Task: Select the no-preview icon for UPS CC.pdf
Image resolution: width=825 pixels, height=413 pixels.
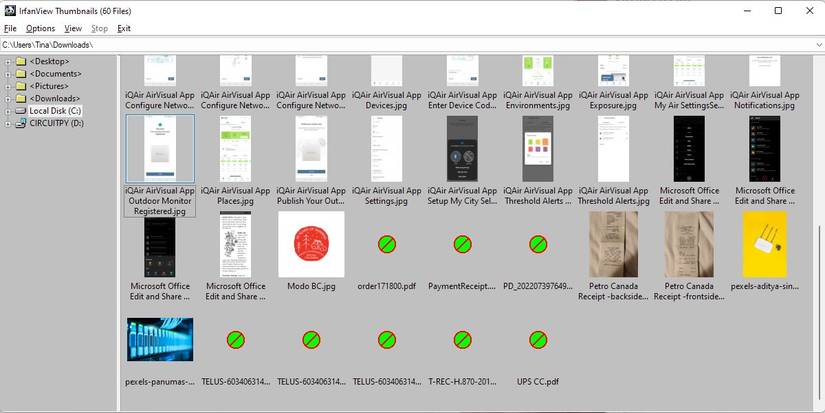Action: [538, 340]
